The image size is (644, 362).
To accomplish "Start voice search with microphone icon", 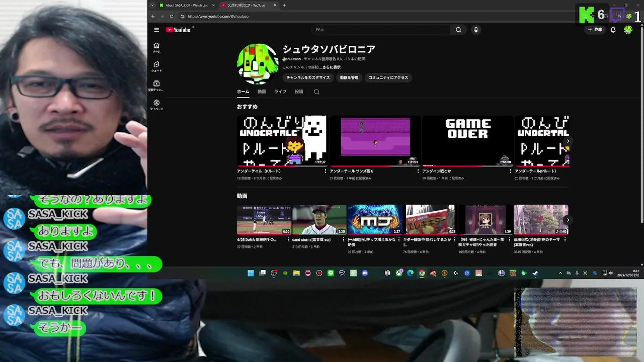I will (x=476, y=30).
